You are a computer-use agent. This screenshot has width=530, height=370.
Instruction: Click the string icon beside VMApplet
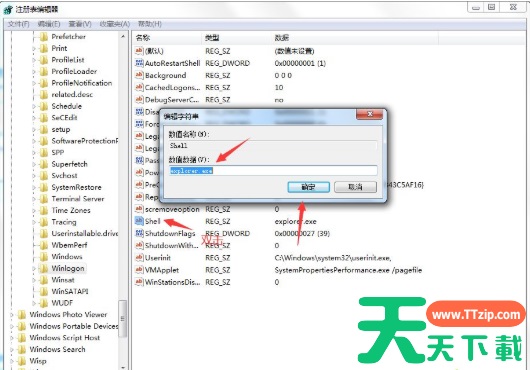(139, 270)
